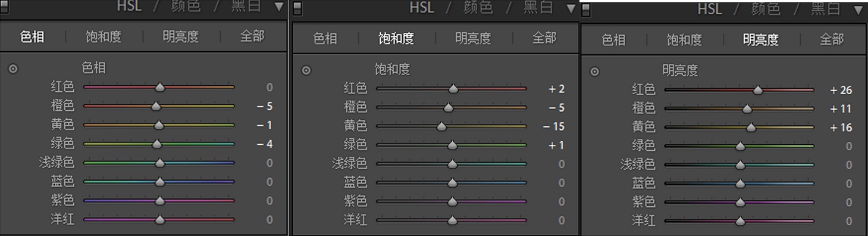Click 橙色 saturation slider handle

tap(449, 108)
